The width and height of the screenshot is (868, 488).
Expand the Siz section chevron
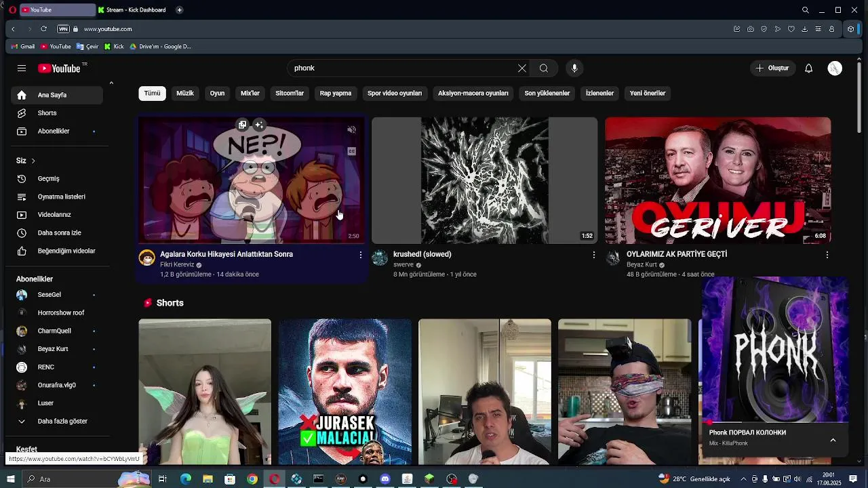point(33,161)
